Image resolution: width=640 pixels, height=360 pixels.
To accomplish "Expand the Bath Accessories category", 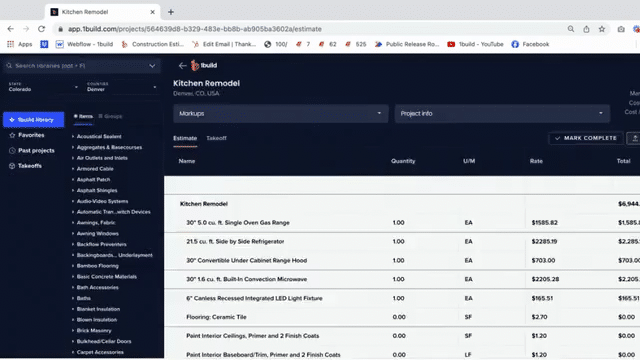I will click(x=95, y=287).
